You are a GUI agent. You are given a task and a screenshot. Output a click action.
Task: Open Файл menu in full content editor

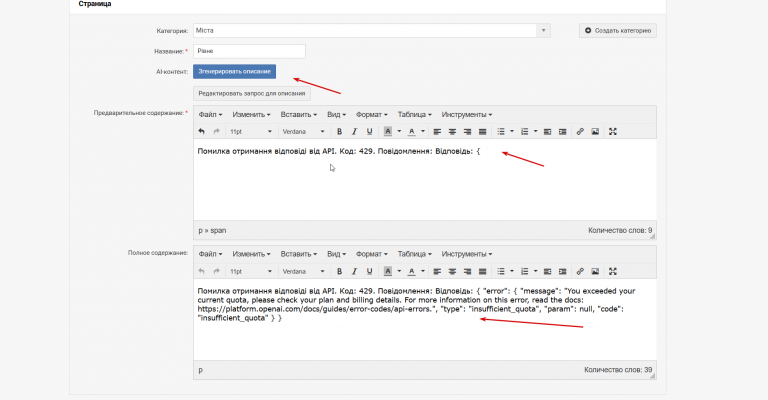pos(210,254)
